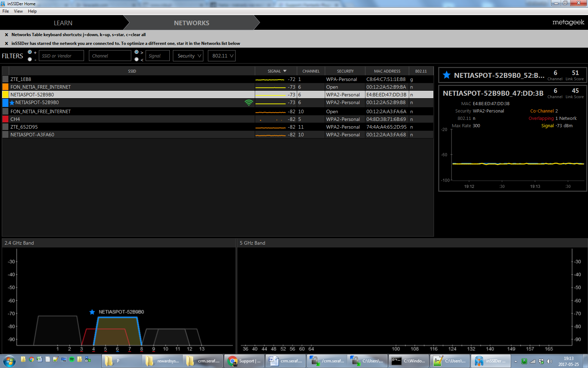Select the include (+) filter radio button

30,52
